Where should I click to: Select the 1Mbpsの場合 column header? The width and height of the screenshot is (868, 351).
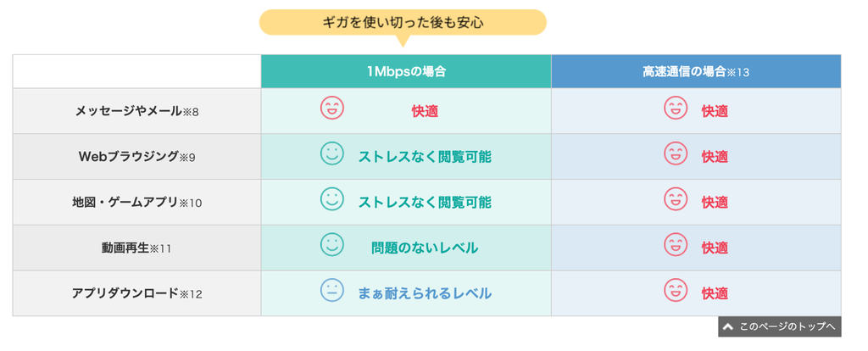coord(406,71)
